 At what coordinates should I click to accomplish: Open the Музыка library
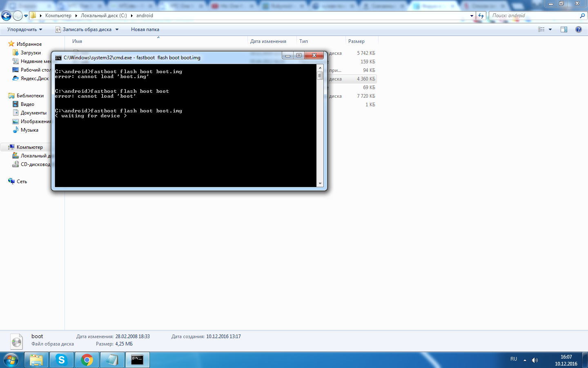[29, 130]
